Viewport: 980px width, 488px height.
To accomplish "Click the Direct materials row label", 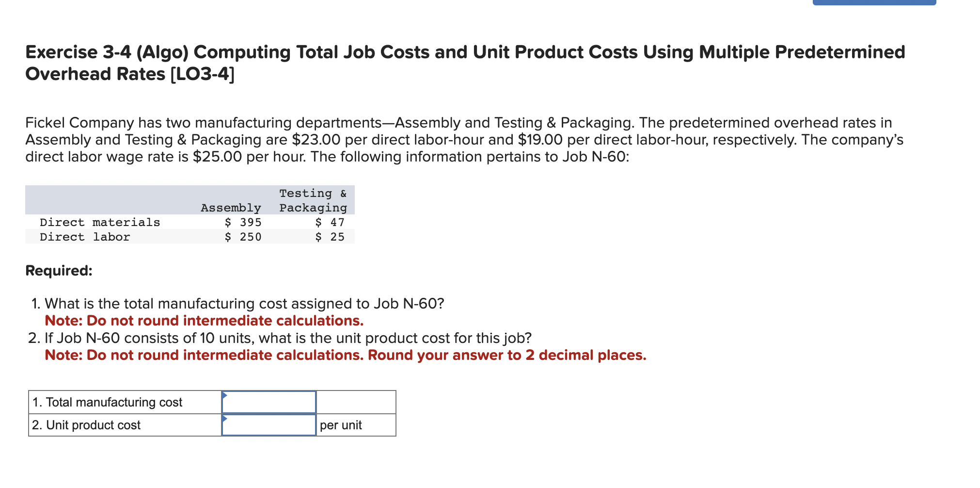I will [99, 222].
